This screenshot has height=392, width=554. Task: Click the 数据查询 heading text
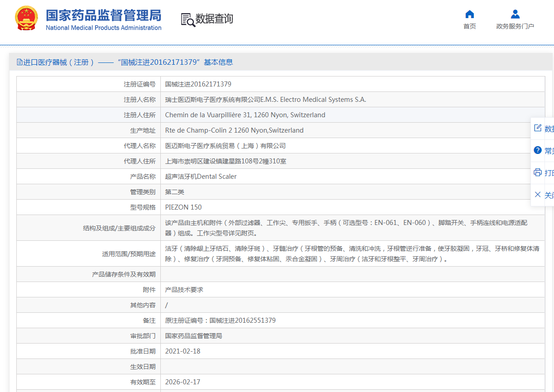click(214, 19)
